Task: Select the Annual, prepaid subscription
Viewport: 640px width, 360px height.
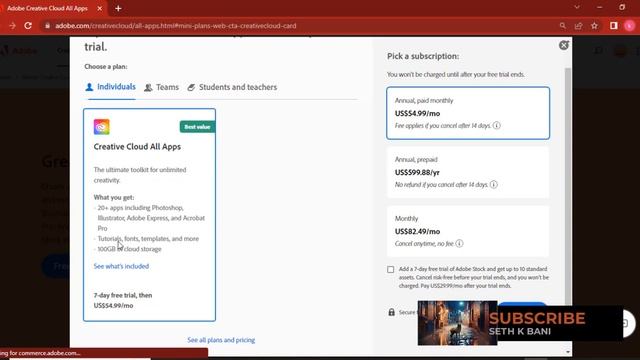Action: 468,172
